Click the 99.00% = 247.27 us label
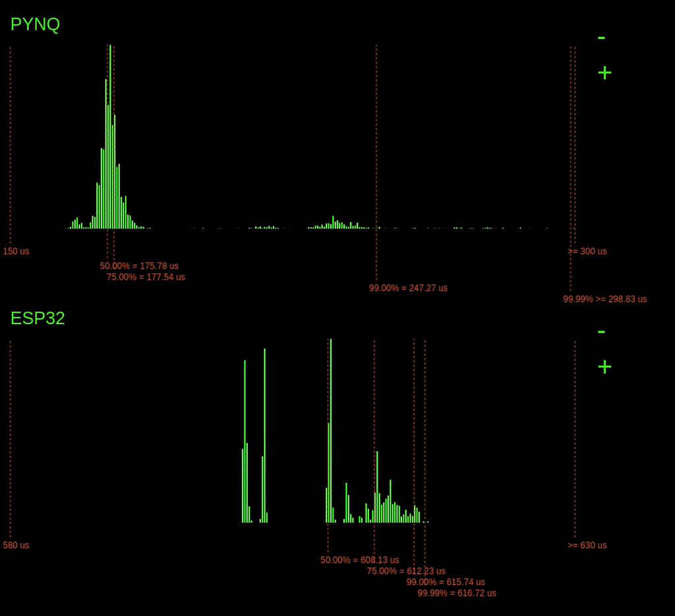The image size is (675, 616). (408, 288)
